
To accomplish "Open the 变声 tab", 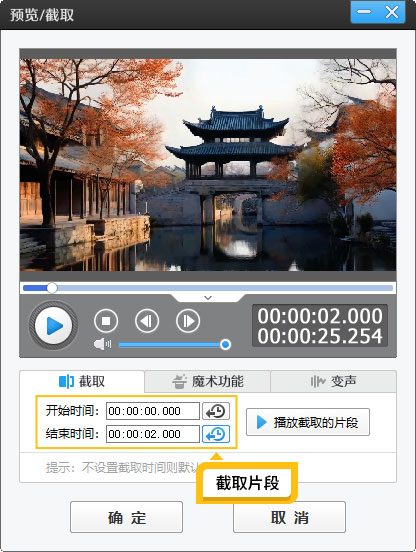I will click(x=333, y=381).
